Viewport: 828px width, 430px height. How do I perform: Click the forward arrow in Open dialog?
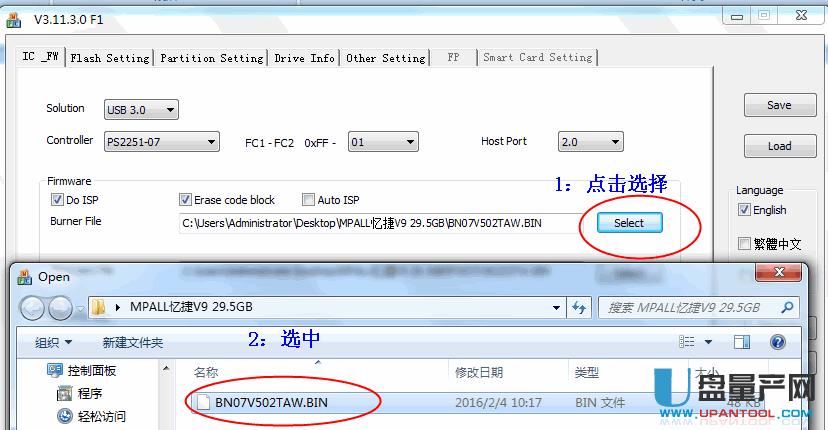[x=60, y=307]
